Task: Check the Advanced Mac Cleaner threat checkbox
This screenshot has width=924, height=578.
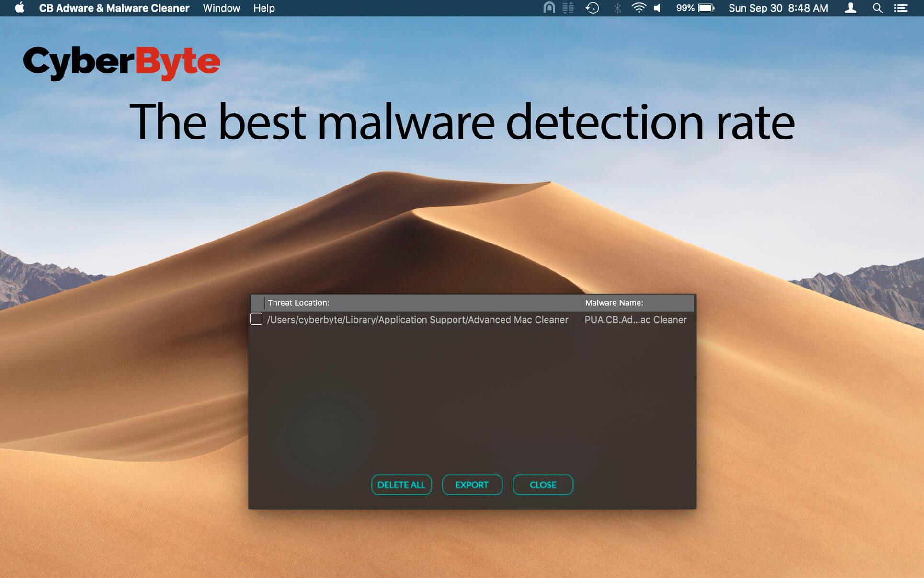Action: pos(256,319)
